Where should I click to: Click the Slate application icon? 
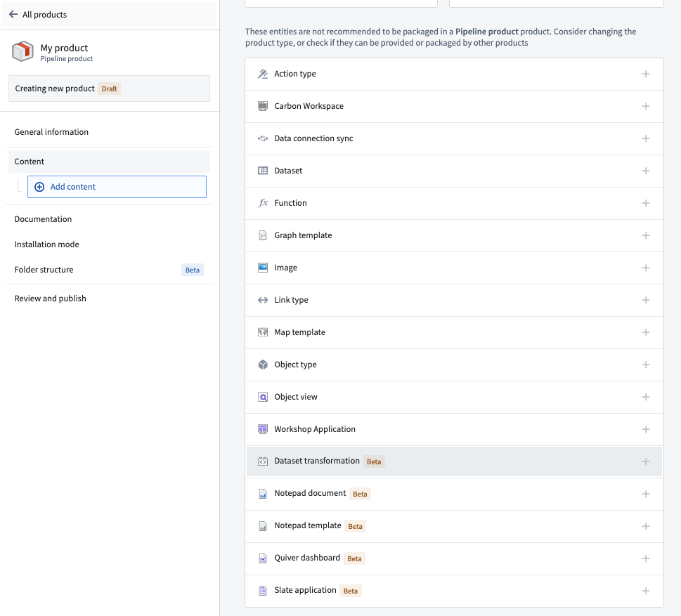click(263, 591)
